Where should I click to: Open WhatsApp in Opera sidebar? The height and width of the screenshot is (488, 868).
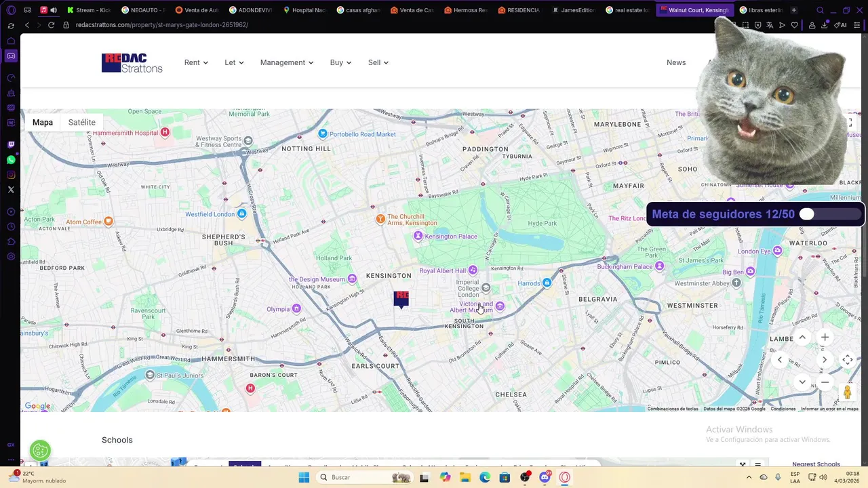click(x=11, y=160)
